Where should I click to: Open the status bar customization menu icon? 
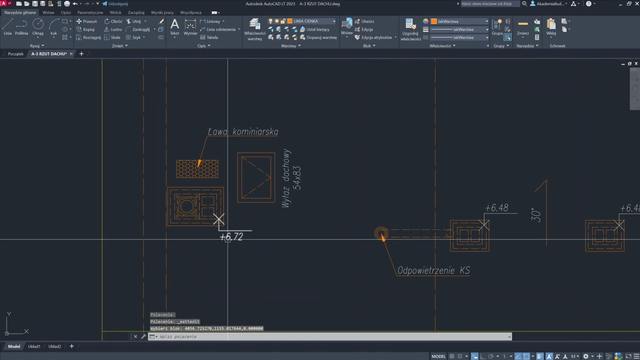[x=636, y=356]
